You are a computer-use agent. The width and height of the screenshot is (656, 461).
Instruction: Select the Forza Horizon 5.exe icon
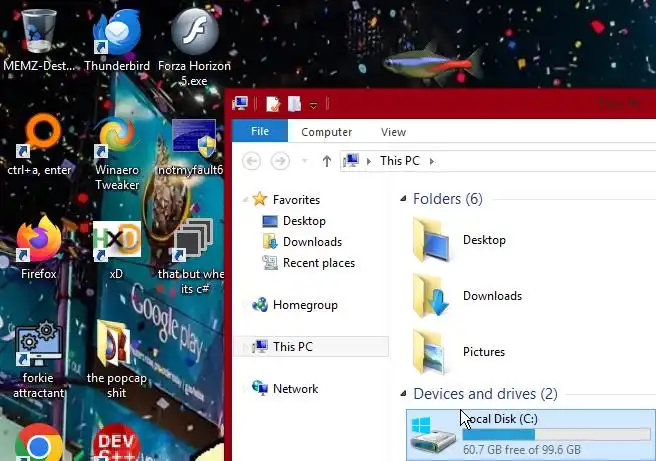coord(195,33)
